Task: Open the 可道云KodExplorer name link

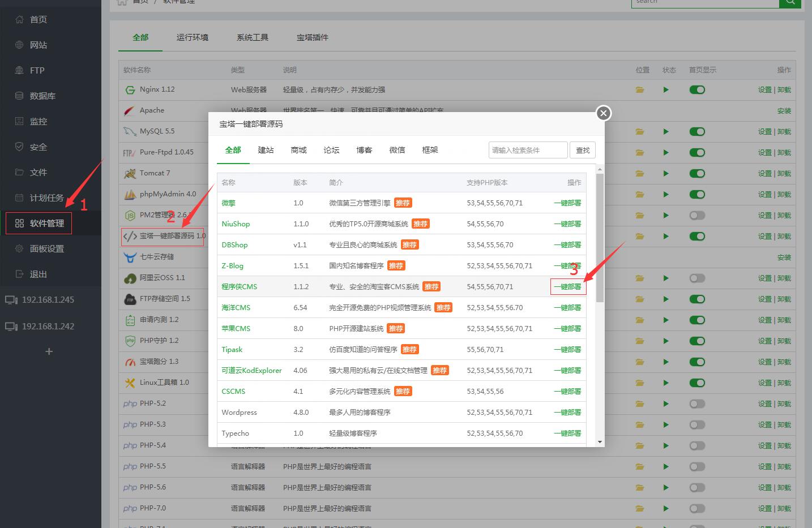Action: tap(252, 371)
